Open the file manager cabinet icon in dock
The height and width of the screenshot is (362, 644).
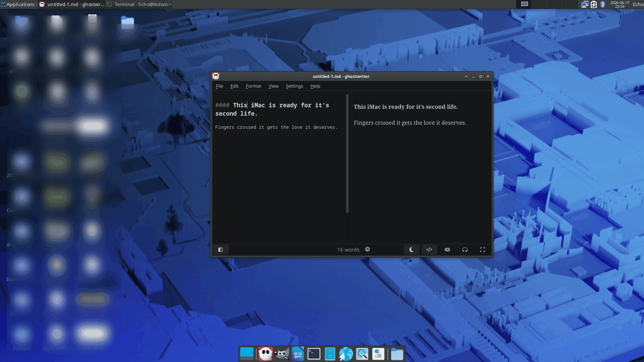(x=330, y=354)
